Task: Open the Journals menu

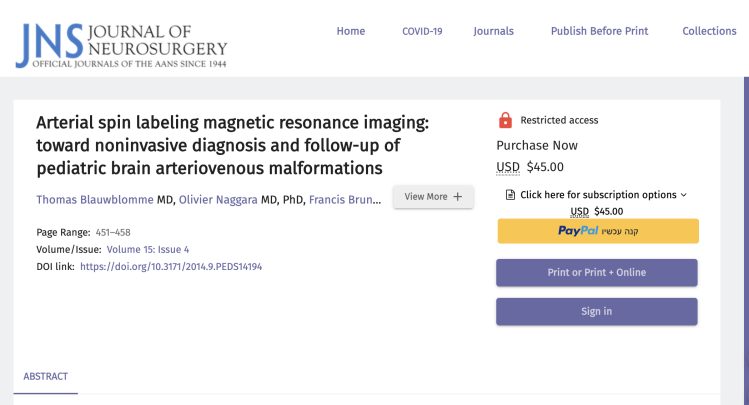Action: (x=493, y=31)
